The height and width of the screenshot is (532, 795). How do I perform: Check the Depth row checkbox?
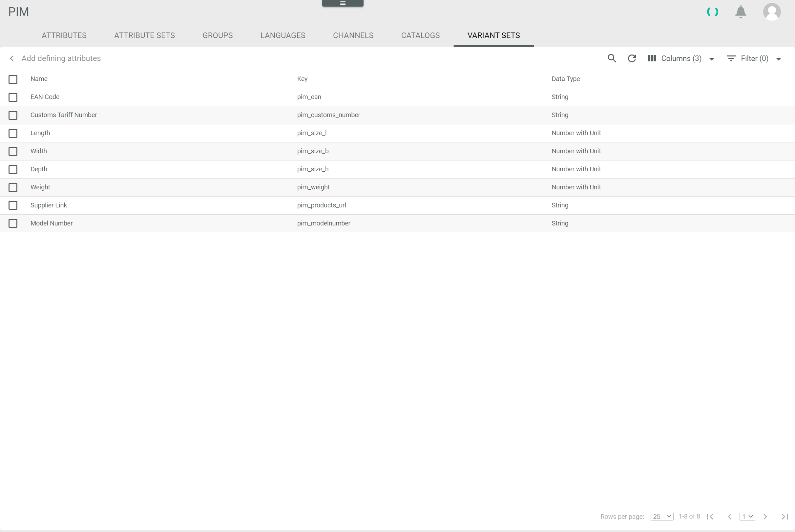[x=13, y=169]
